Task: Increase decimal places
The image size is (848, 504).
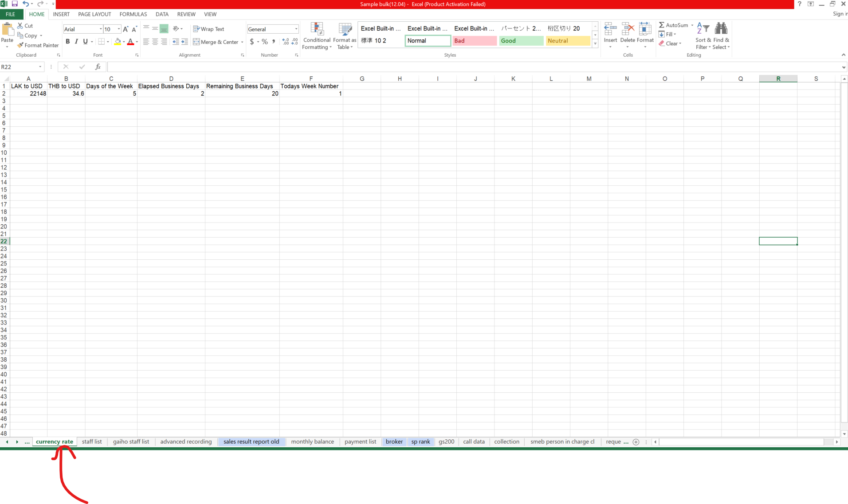Action: (x=286, y=42)
